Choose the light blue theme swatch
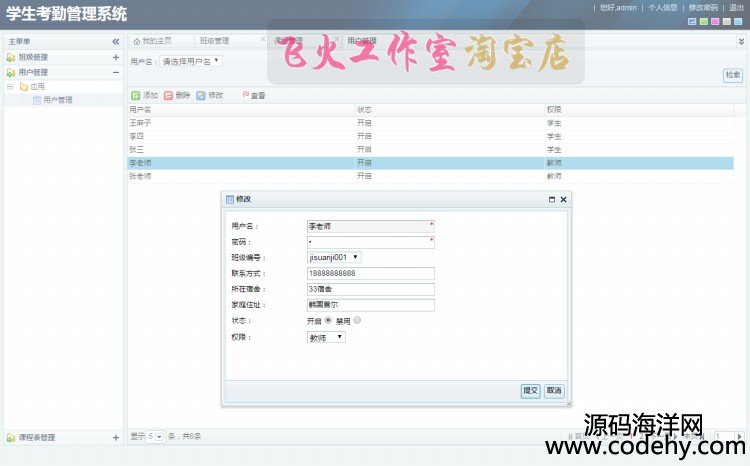The height and width of the screenshot is (466, 750). click(738, 22)
